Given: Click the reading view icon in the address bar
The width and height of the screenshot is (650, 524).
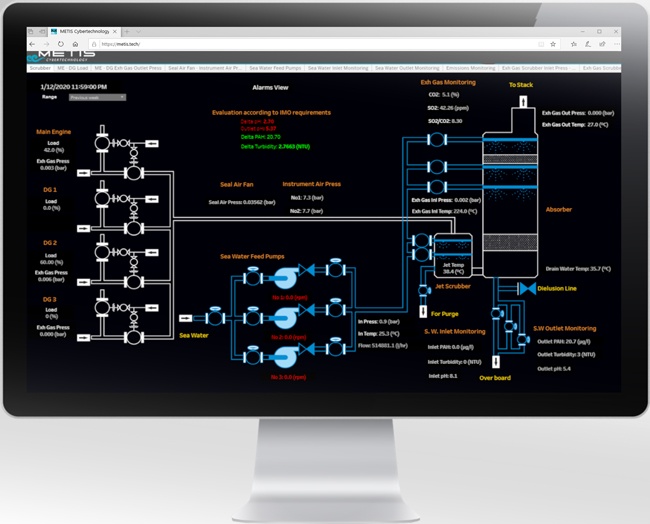Looking at the screenshot, I should [541, 44].
